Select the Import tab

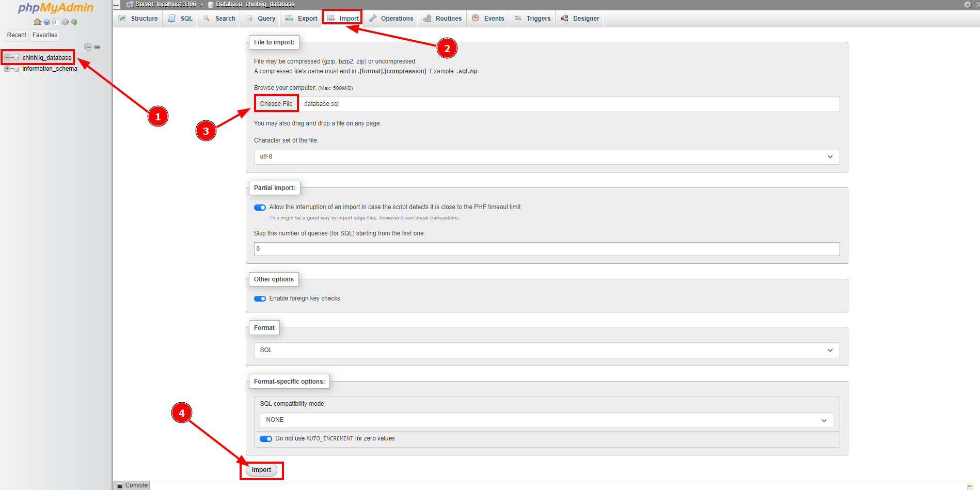pos(343,19)
